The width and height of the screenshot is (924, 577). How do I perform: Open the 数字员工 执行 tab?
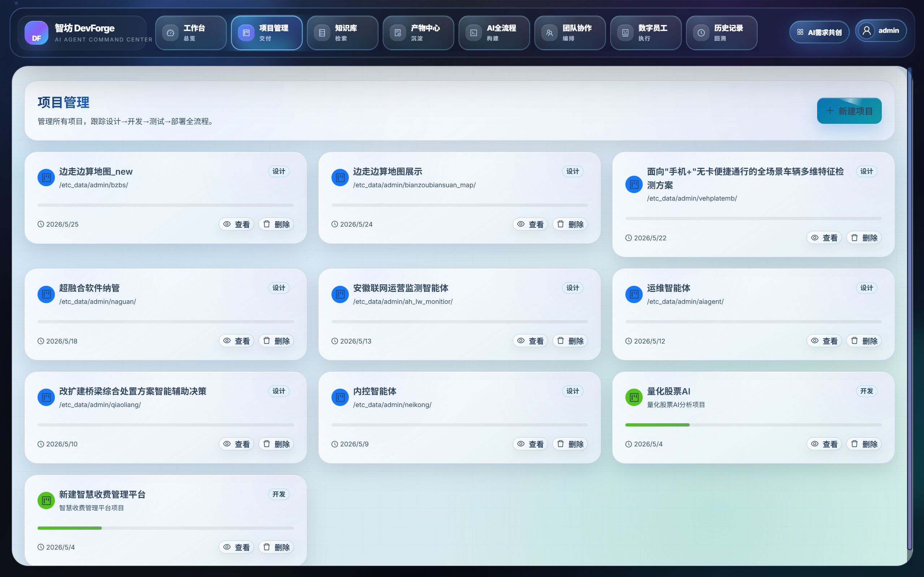[x=646, y=33]
